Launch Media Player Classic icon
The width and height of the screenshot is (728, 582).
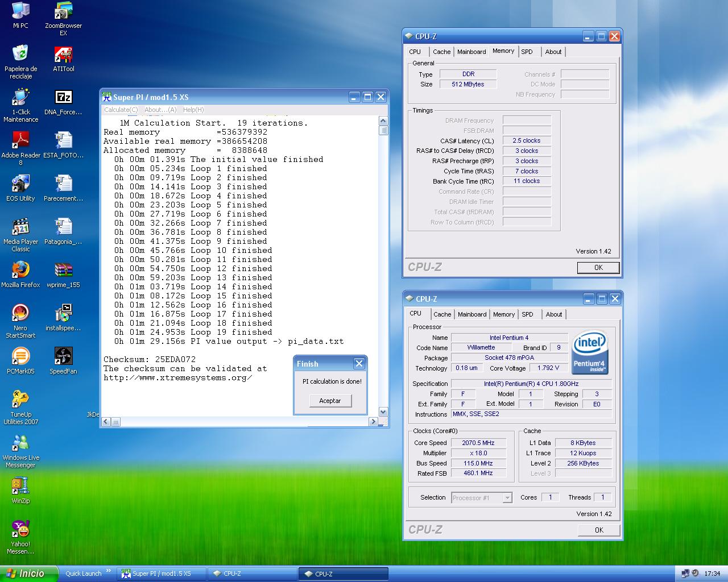[x=20, y=235]
